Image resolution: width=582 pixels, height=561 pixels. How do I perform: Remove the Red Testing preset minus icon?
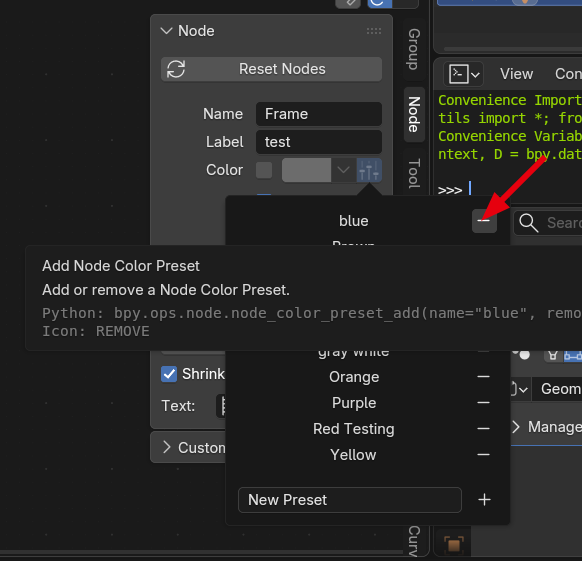pyautogui.click(x=484, y=429)
